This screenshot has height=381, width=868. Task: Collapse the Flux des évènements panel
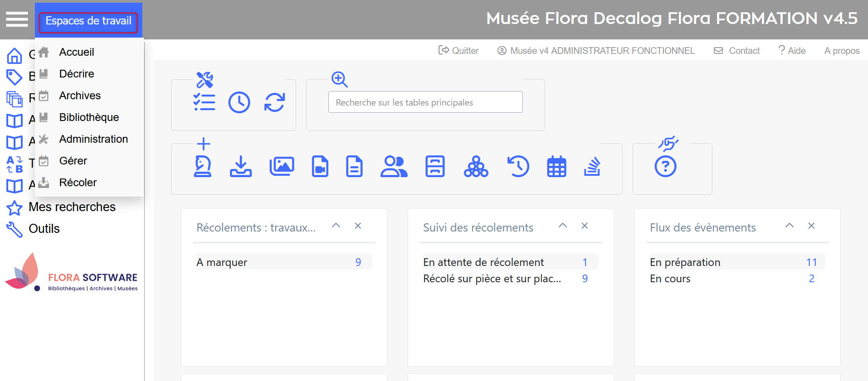click(x=790, y=226)
